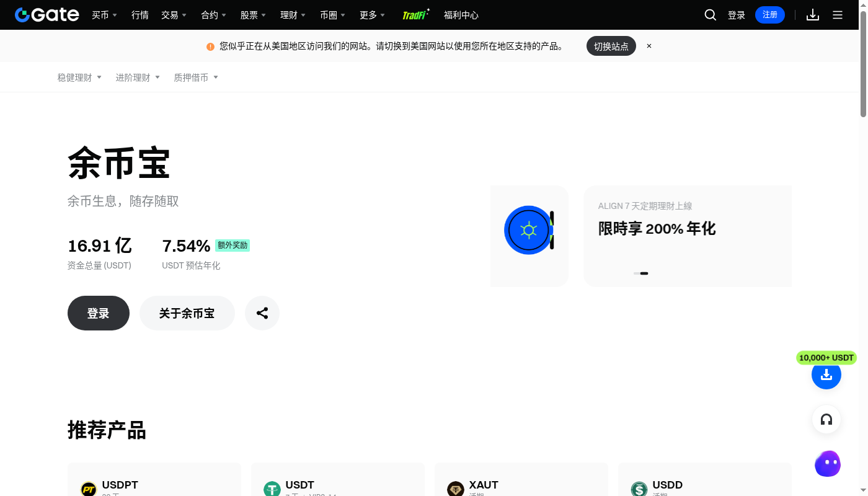The image size is (868, 496).
Task: Open the hamburger menu icon
Action: point(838,15)
